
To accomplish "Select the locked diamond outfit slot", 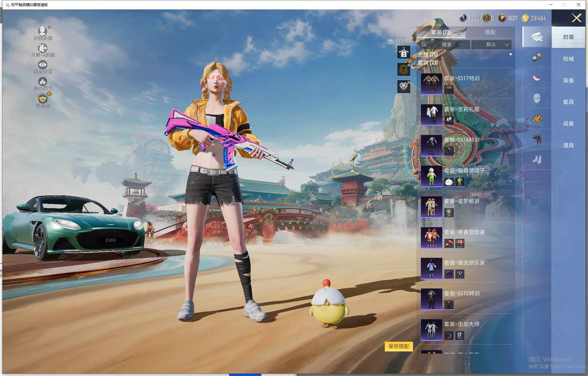I will coord(404,87).
